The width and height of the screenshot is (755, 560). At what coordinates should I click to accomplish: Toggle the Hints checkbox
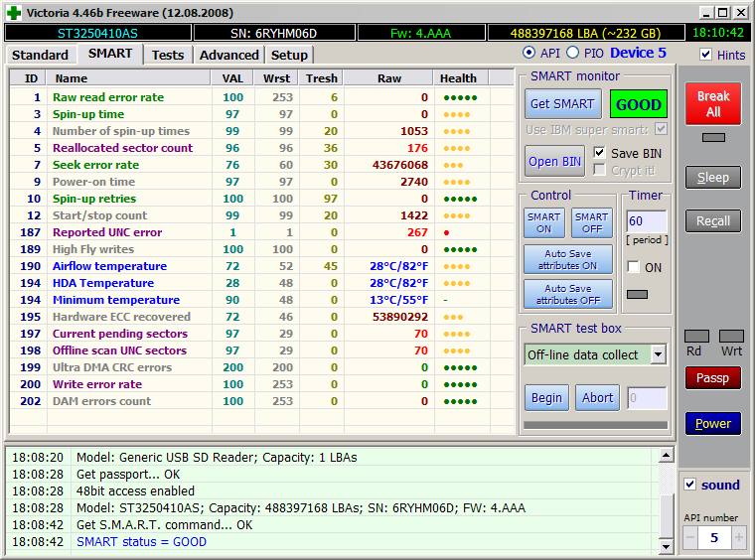pos(706,56)
